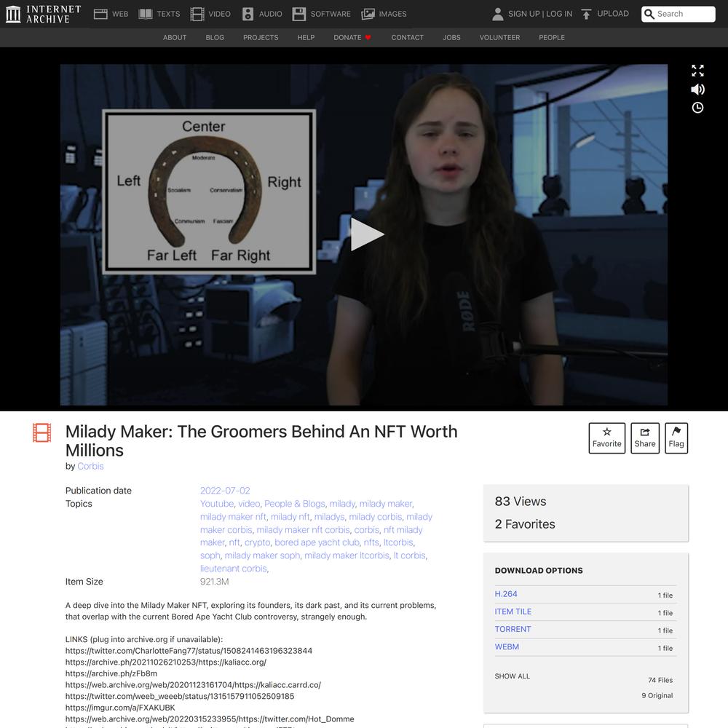This screenshot has width=728, height=728.
Task: Open the Audio speaker icon
Action: pos(248,14)
